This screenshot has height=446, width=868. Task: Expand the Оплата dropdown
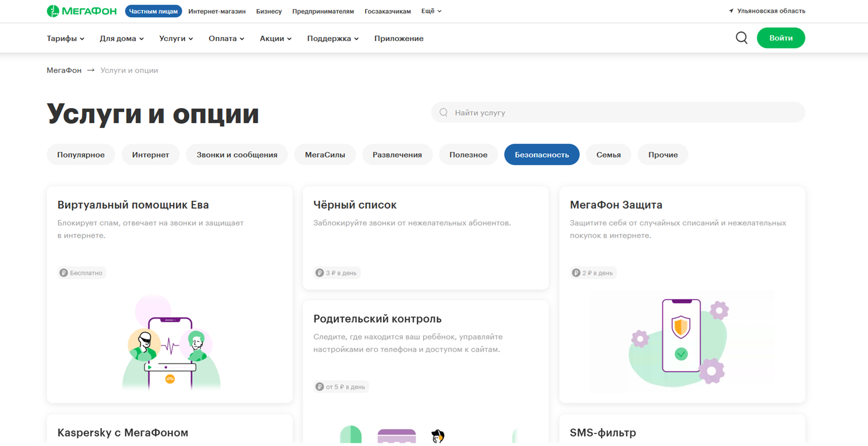coord(226,39)
